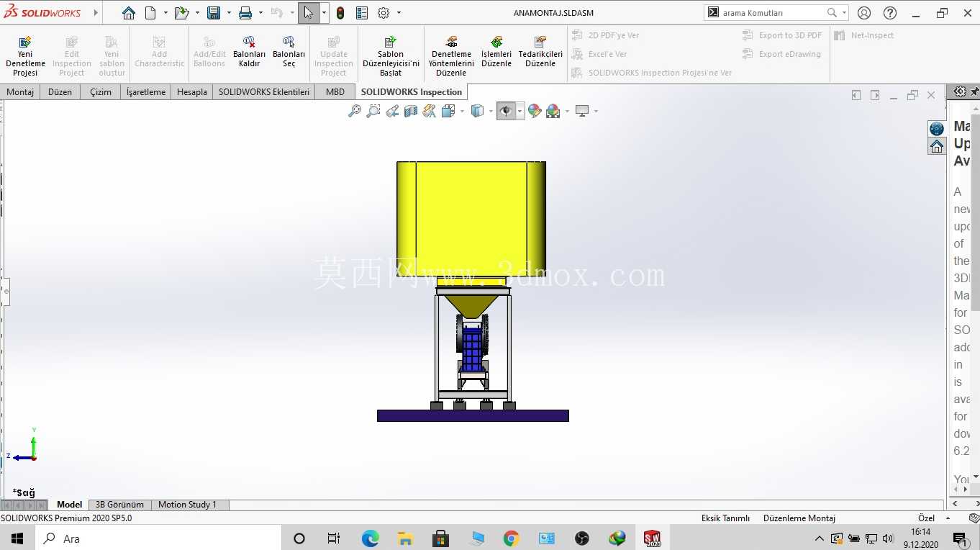The height and width of the screenshot is (550, 980).
Task: Open File Explorer from taskbar
Action: [x=405, y=538]
